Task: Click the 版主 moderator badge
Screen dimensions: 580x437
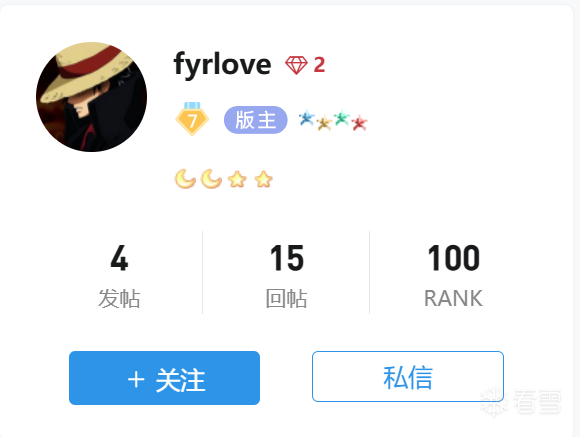Action: click(256, 120)
